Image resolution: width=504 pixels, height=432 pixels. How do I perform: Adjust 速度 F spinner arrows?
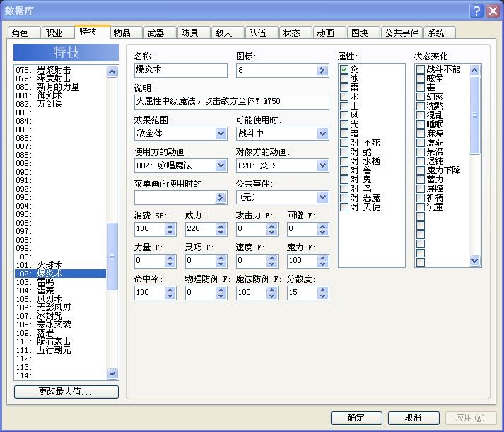[272, 261]
